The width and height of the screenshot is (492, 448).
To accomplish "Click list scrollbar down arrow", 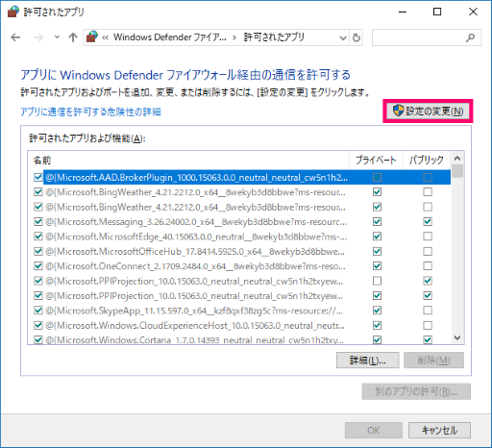I will 457,337.
